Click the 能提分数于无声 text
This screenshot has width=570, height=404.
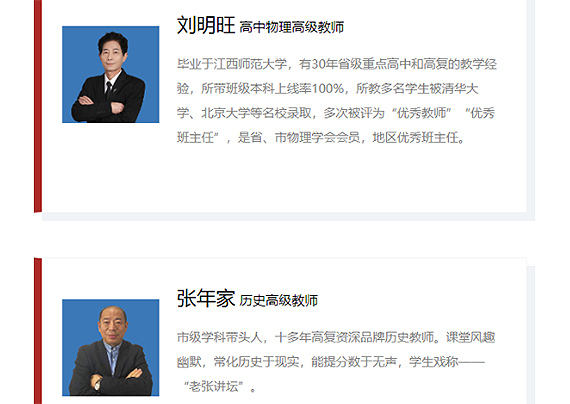point(354,362)
